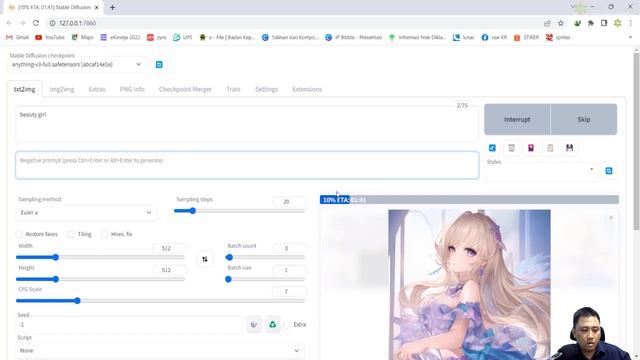Image resolution: width=640 pixels, height=360 pixels.
Task: Open the eKinerja 2022 bookmark
Action: click(x=120, y=37)
